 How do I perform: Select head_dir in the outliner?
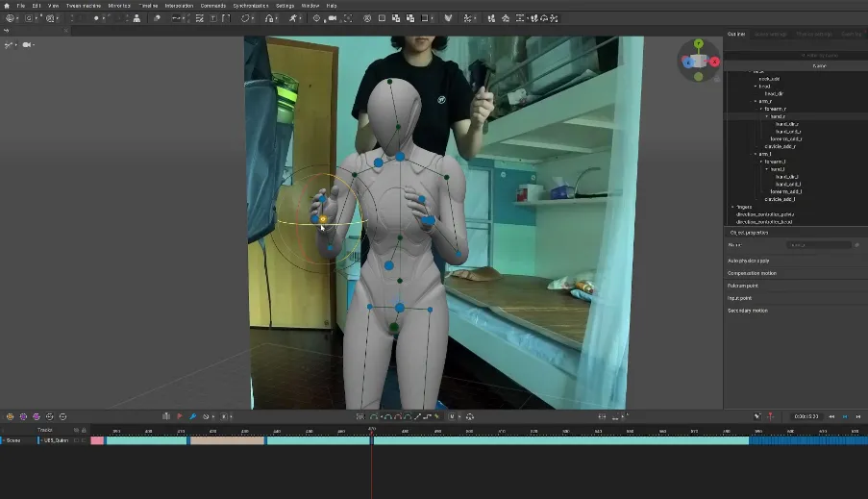coord(774,93)
